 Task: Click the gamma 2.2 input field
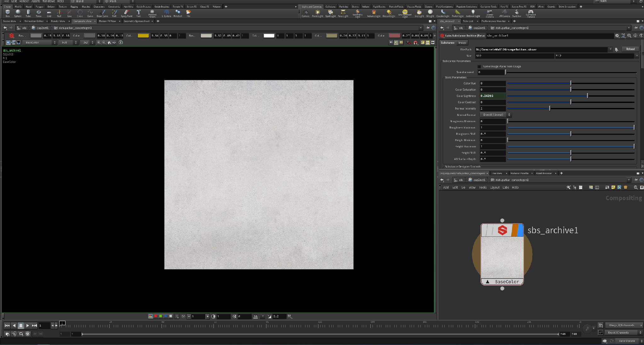click(279, 316)
